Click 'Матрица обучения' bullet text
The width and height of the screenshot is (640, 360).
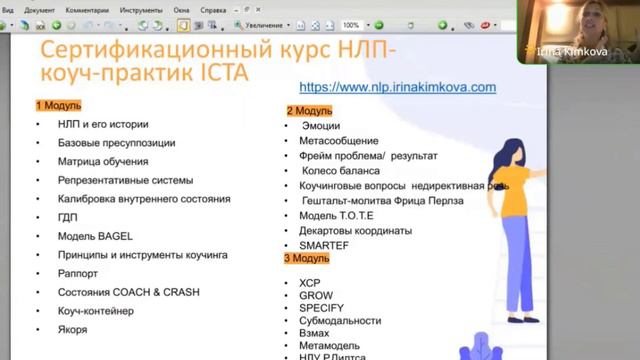click(x=103, y=162)
